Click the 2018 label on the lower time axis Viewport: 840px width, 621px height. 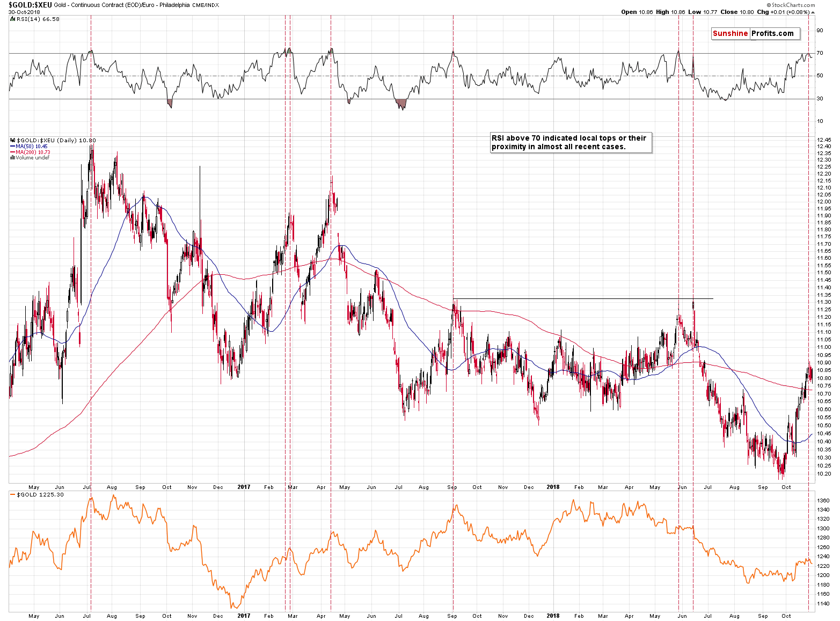tap(553, 616)
